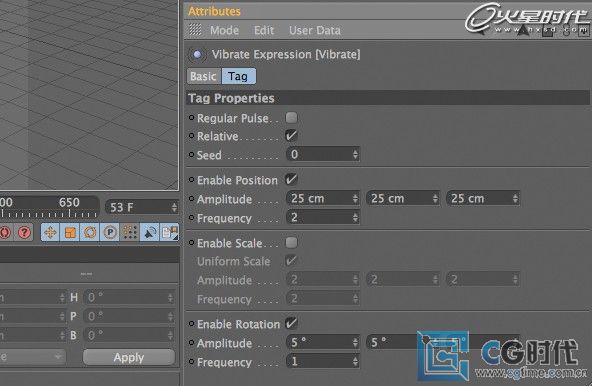Image resolution: width=592 pixels, height=386 pixels.
Task: Click the Seed field stepper arrows
Action: pyautogui.click(x=355, y=154)
